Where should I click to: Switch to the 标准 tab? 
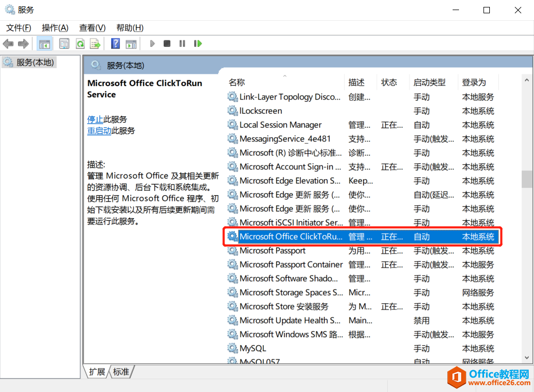(x=121, y=372)
